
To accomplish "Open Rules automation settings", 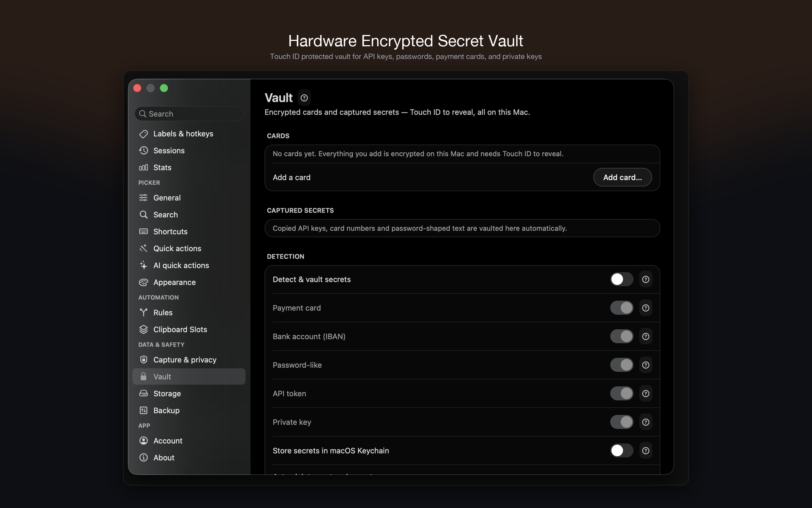I will click(x=189, y=312).
